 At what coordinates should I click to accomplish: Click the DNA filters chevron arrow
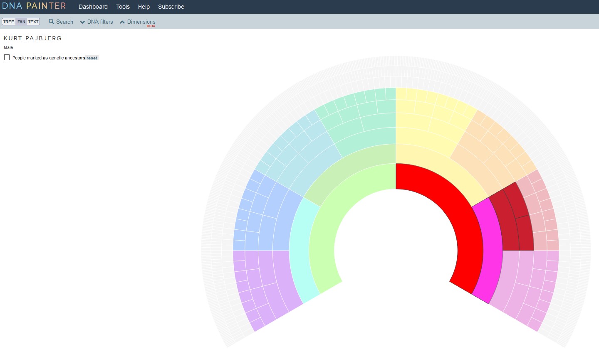(x=82, y=22)
